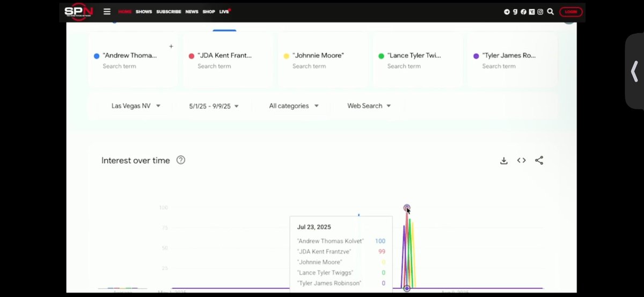This screenshot has width=644, height=297.
Task: Click the Facebook social icon
Action: (523, 12)
